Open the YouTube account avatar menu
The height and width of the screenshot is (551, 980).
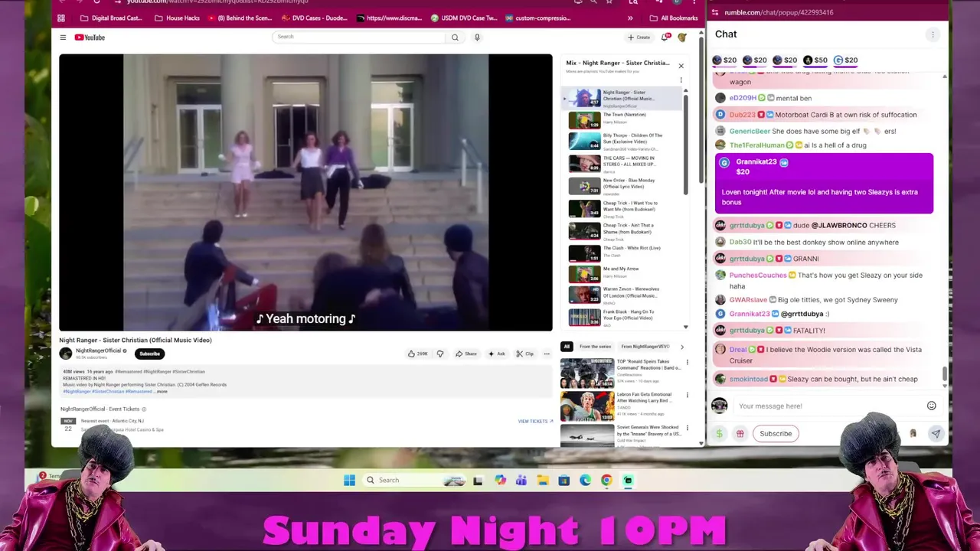[x=682, y=37]
